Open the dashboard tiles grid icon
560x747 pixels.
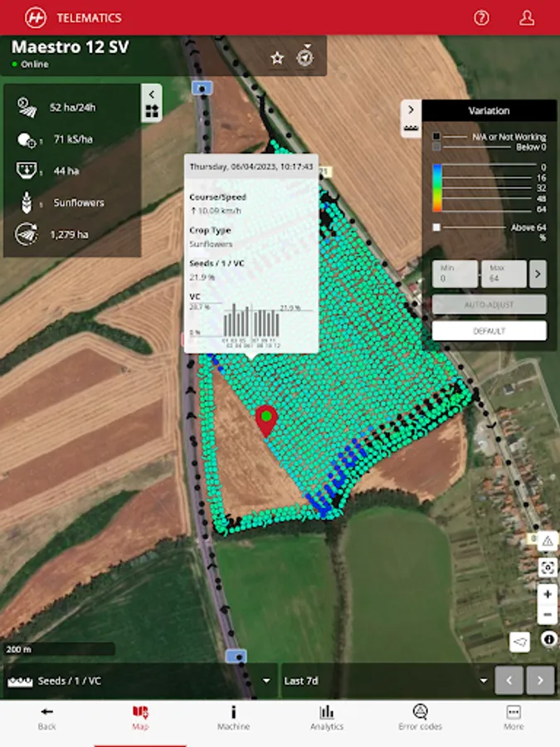tap(152, 111)
